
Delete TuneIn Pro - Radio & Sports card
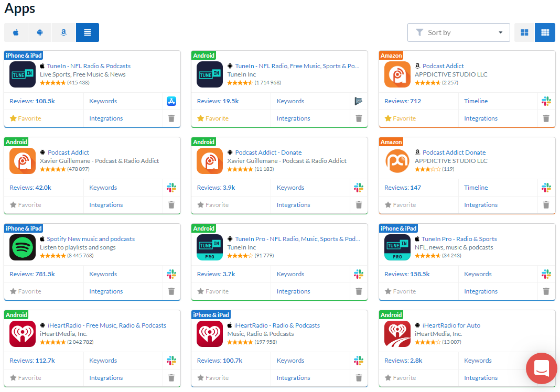pyautogui.click(x=546, y=291)
